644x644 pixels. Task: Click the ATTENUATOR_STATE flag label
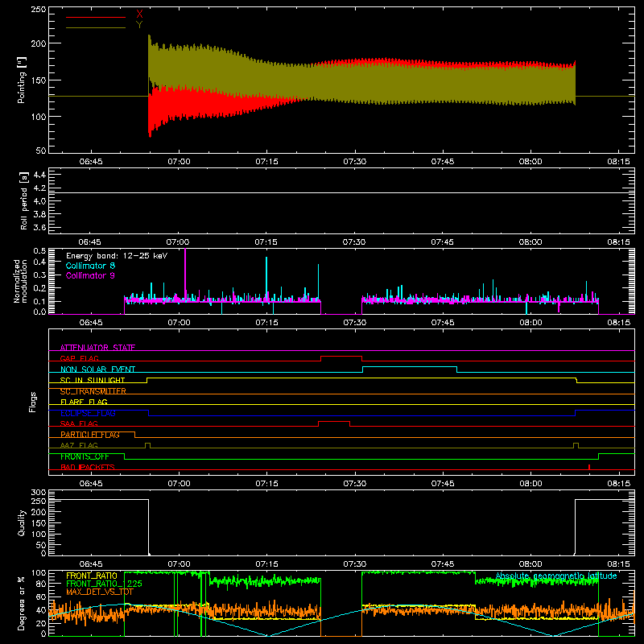pos(97,348)
